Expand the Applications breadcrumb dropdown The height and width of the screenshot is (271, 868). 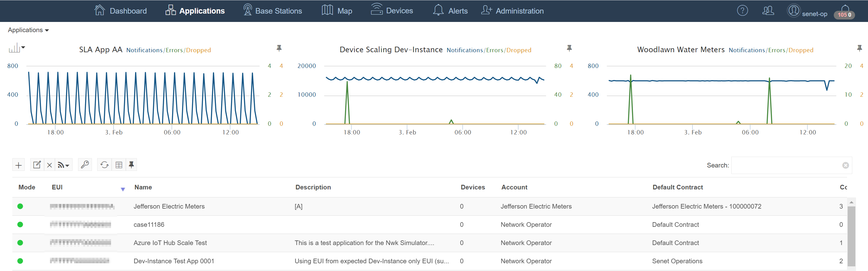28,30
